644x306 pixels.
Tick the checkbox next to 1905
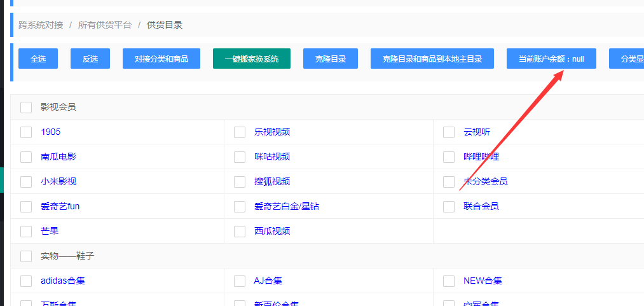click(26, 132)
